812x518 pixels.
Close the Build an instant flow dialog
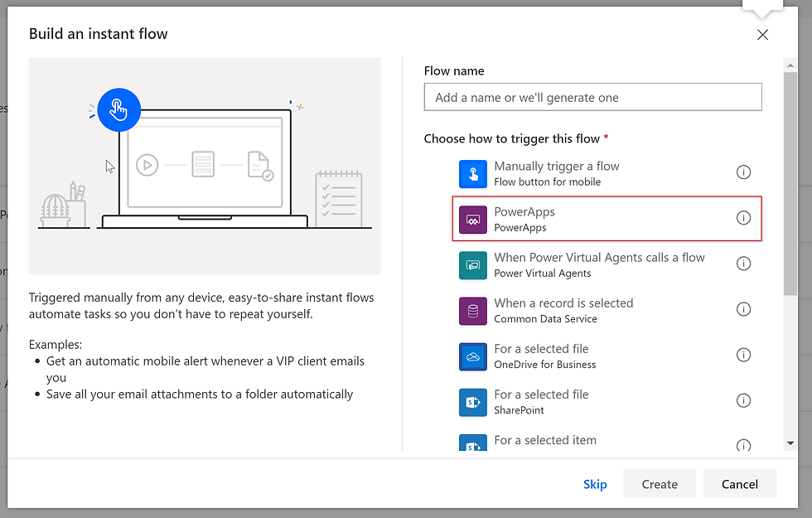[x=762, y=35]
